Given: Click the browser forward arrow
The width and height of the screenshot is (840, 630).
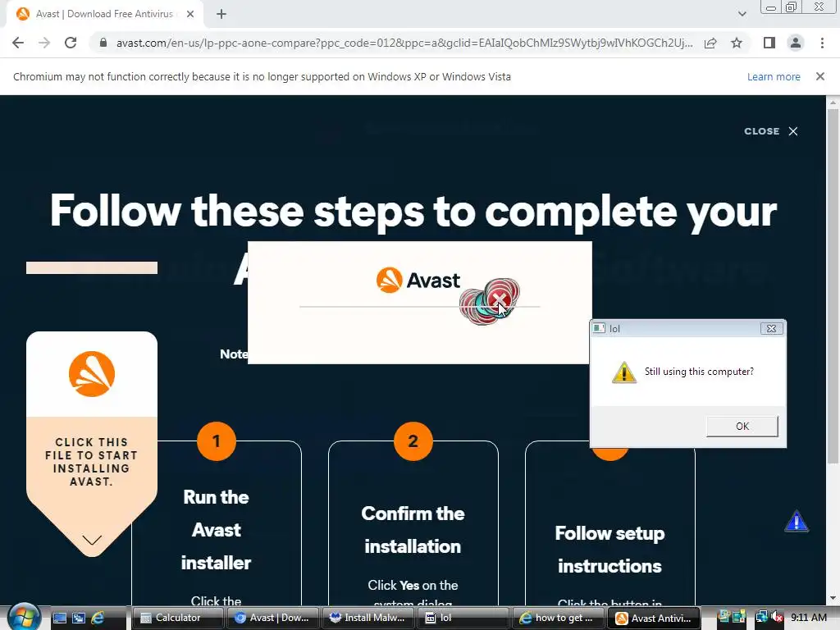Looking at the screenshot, I should coord(44,43).
